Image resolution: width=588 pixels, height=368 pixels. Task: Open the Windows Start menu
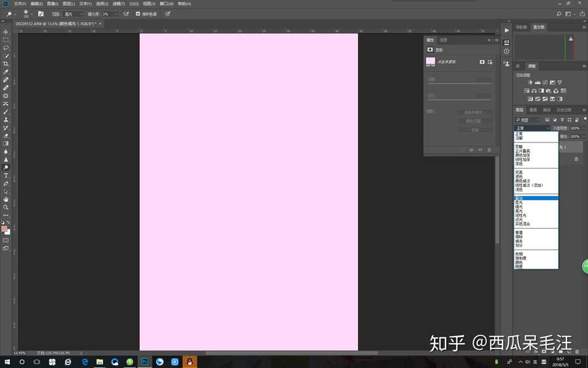(7, 361)
